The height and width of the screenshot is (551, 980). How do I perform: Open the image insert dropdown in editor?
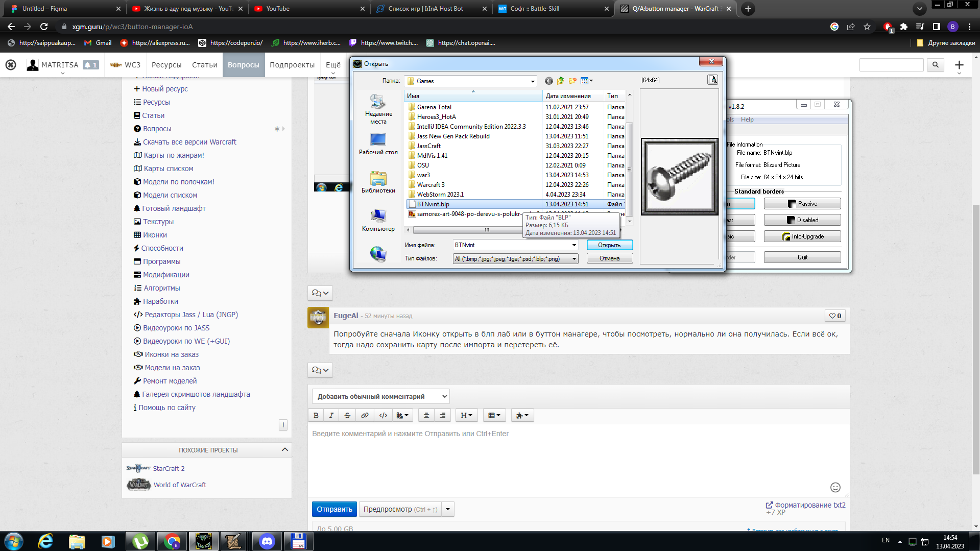click(x=402, y=416)
